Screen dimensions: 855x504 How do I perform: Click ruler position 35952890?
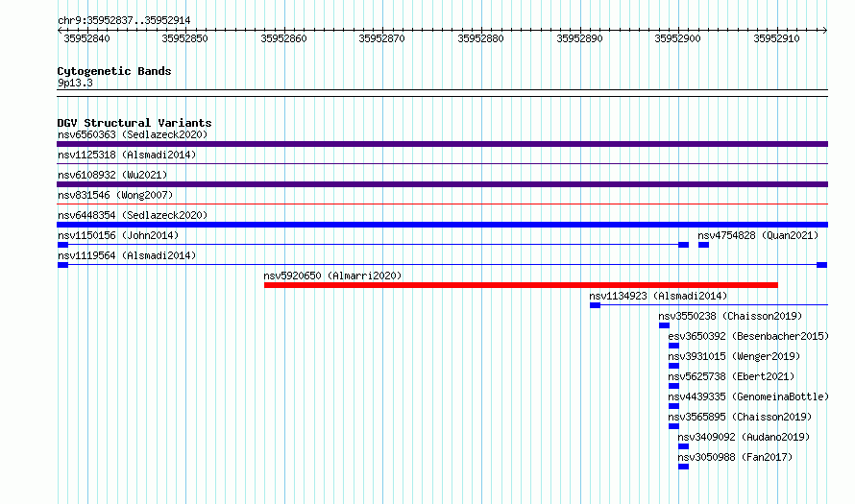pyautogui.click(x=579, y=38)
